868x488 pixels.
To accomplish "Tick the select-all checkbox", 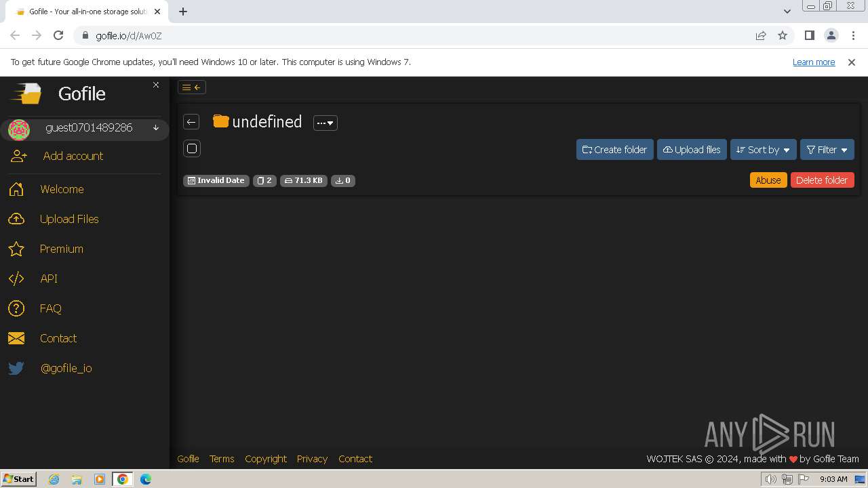I will point(192,148).
